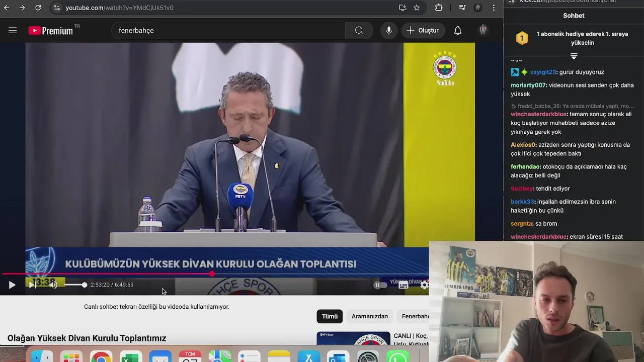Open Mail in the Dock
Screen dimensions: 644x362
coord(160,356)
